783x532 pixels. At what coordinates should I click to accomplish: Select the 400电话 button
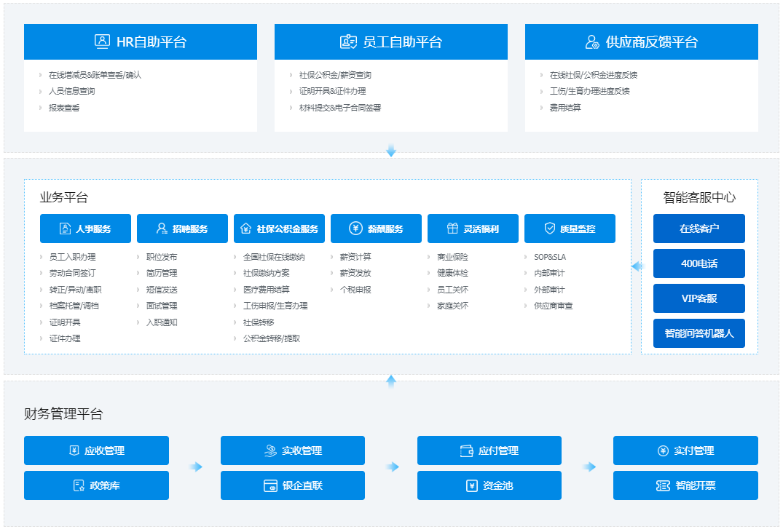coord(699,263)
